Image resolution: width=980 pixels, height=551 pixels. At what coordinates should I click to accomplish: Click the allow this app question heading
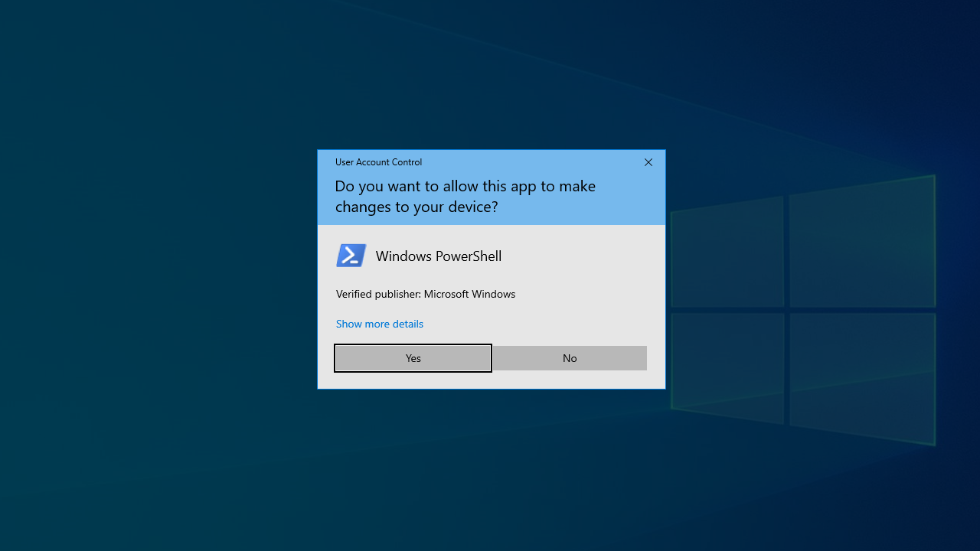[x=465, y=196]
